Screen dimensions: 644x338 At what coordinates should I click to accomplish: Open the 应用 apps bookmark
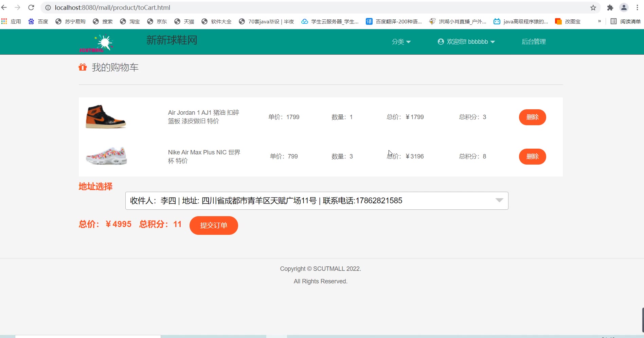pos(11,21)
